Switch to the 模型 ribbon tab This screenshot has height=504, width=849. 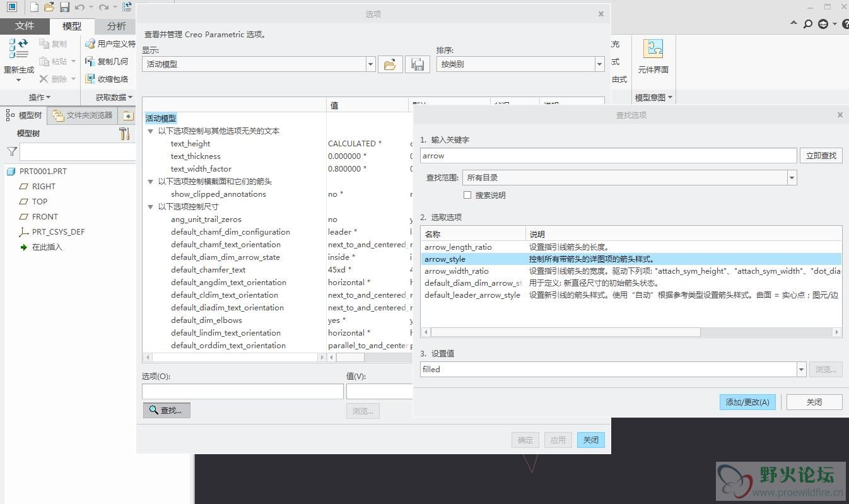tap(71, 26)
